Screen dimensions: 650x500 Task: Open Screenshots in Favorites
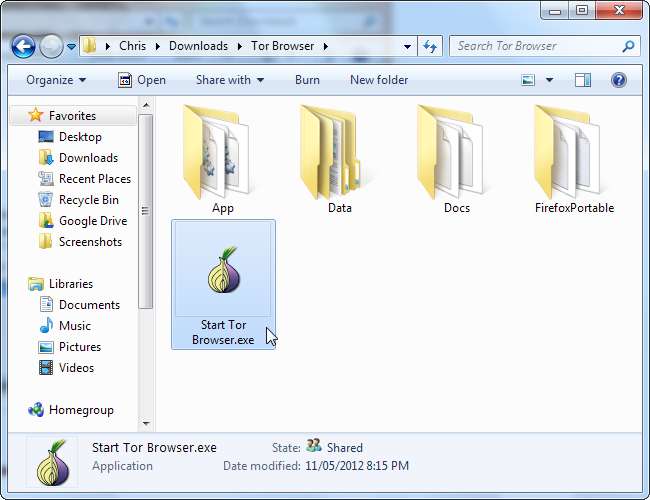pos(90,242)
